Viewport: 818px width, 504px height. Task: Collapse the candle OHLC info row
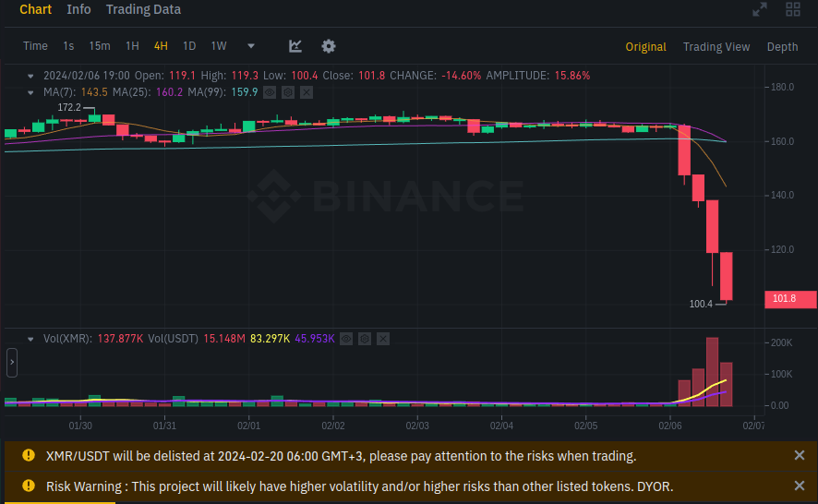(30, 77)
